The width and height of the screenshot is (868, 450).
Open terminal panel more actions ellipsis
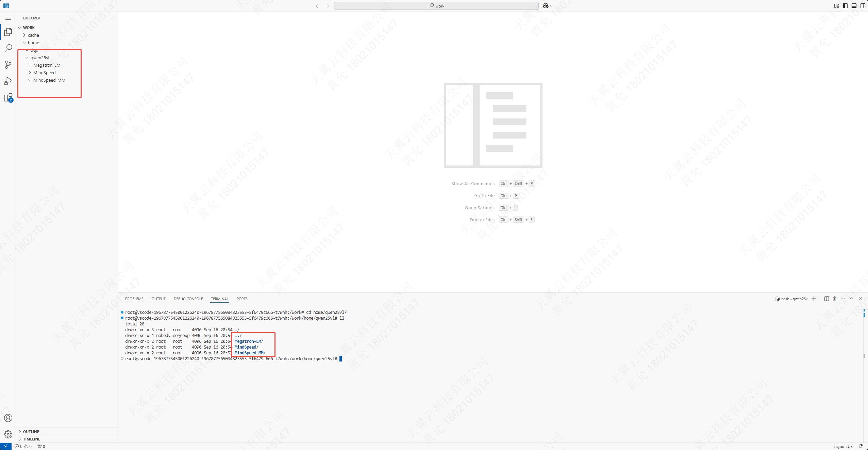[843, 299]
